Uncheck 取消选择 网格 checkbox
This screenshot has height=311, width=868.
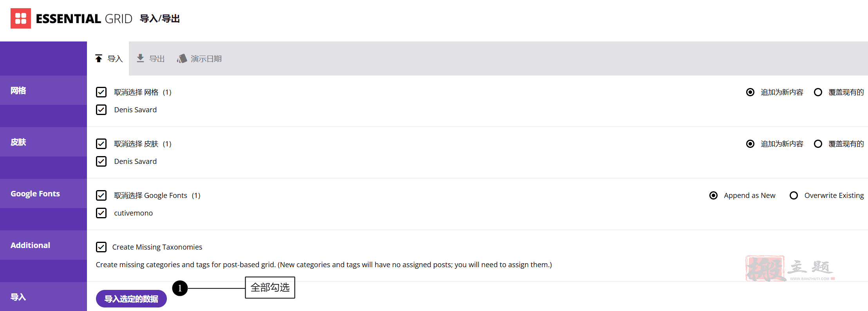[101, 92]
